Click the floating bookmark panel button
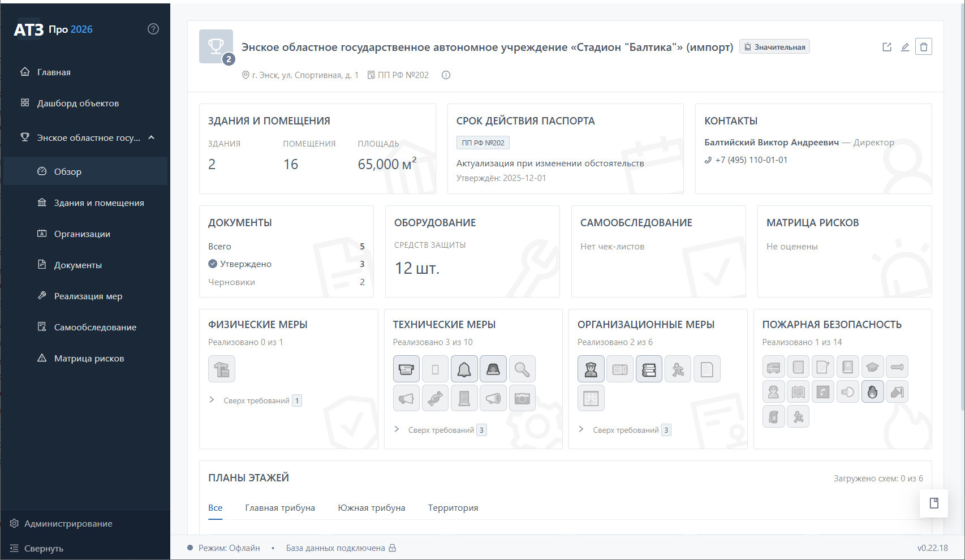Image resolution: width=965 pixels, height=560 pixels. tap(934, 503)
